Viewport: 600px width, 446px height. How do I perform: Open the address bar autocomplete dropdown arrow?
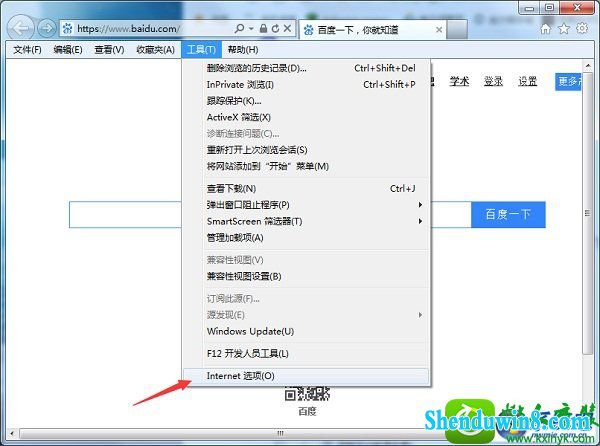(251, 29)
